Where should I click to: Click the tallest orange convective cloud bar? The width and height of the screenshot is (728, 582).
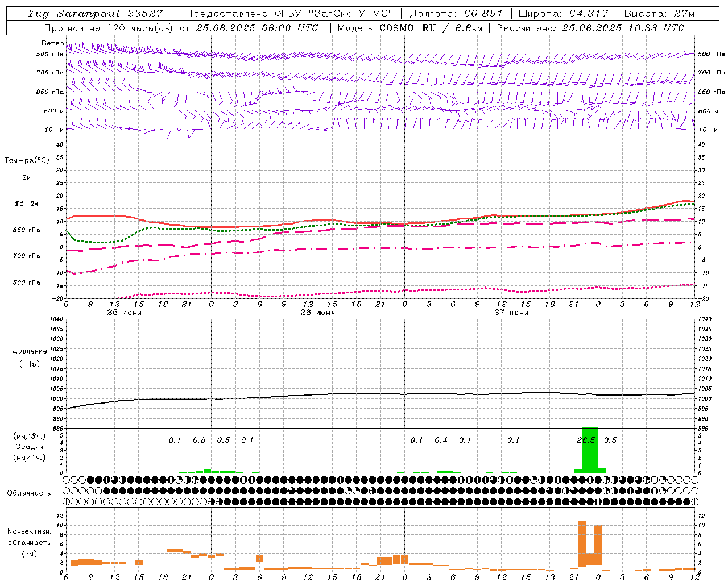pyautogui.click(x=582, y=544)
